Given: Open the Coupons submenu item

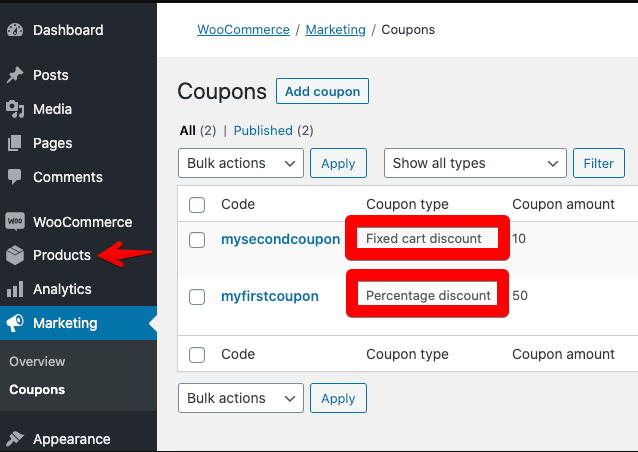Looking at the screenshot, I should pos(37,390).
